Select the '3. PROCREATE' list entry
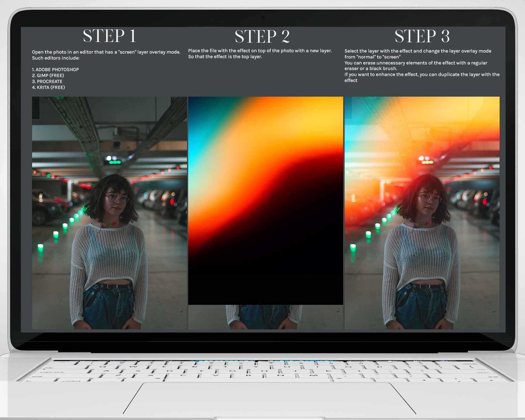This screenshot has width=525, height=420. point(47,81)
